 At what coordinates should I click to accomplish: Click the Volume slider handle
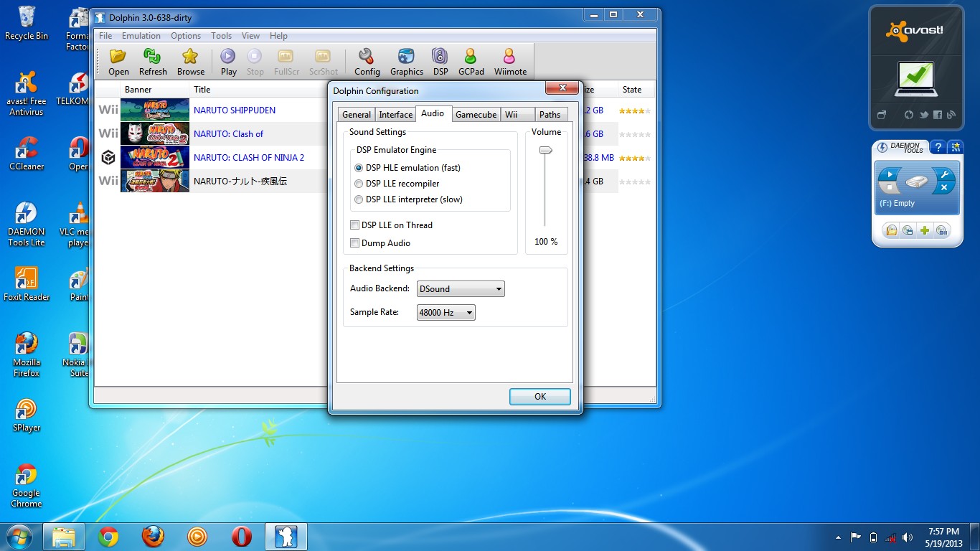tap(546, 150)
